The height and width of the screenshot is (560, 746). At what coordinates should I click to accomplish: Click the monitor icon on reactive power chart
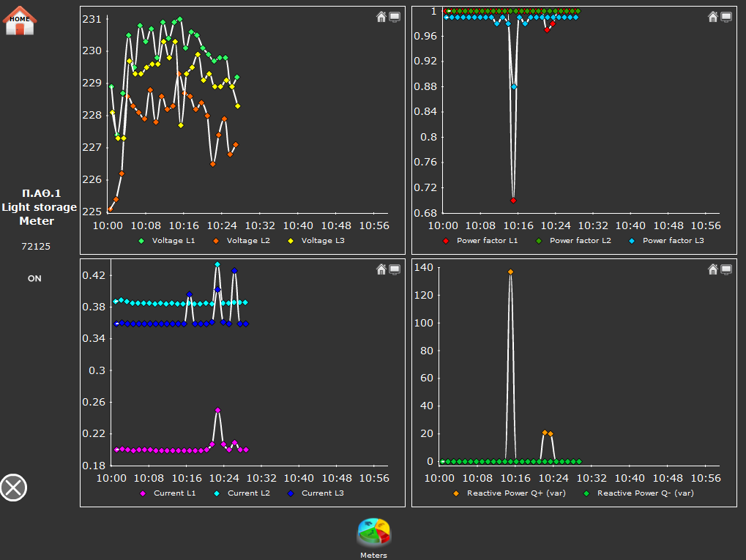(x=726, y=269)
